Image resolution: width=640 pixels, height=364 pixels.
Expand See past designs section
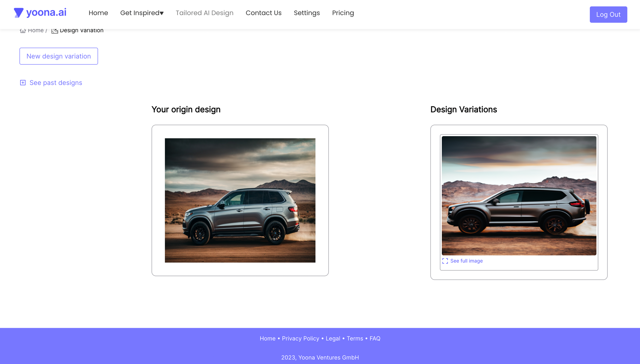point(56,83)
